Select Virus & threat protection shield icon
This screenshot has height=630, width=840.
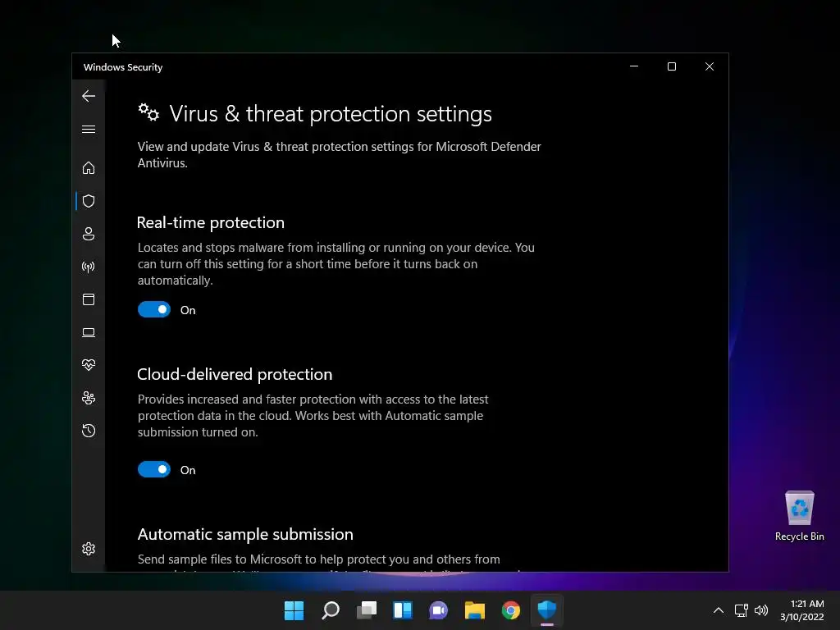point(89,201)
